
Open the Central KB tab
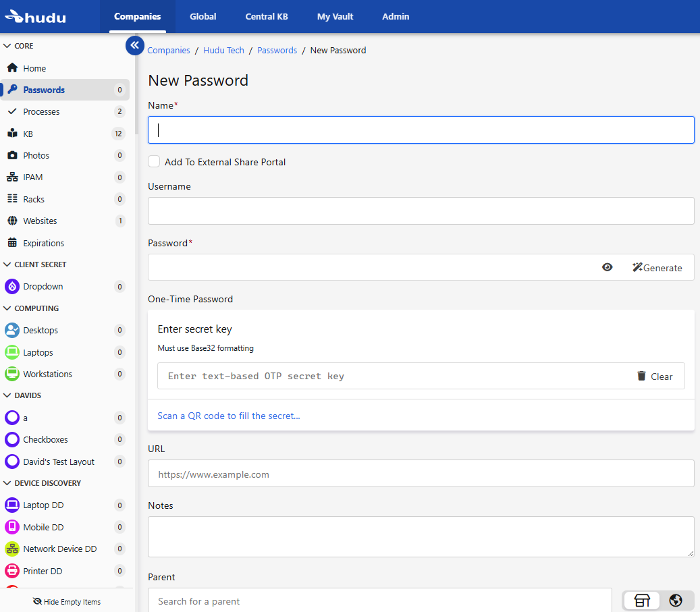267,16
